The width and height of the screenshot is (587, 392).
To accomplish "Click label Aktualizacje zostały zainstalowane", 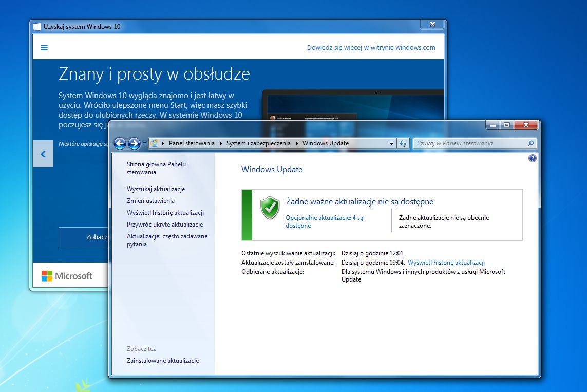I will coord(288,263).
